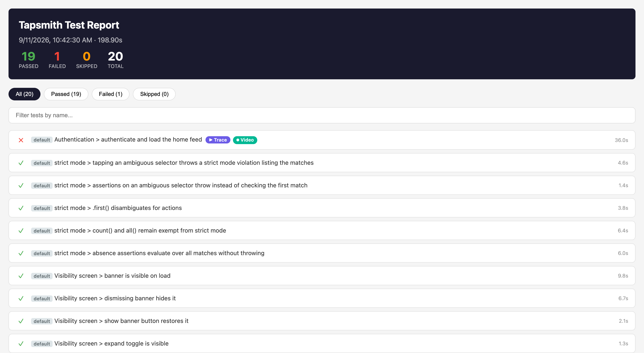This screenshot has height=353, width=644.
Task: Click checkmark beside dismissing banner hides it
Action: pos(21,298)
